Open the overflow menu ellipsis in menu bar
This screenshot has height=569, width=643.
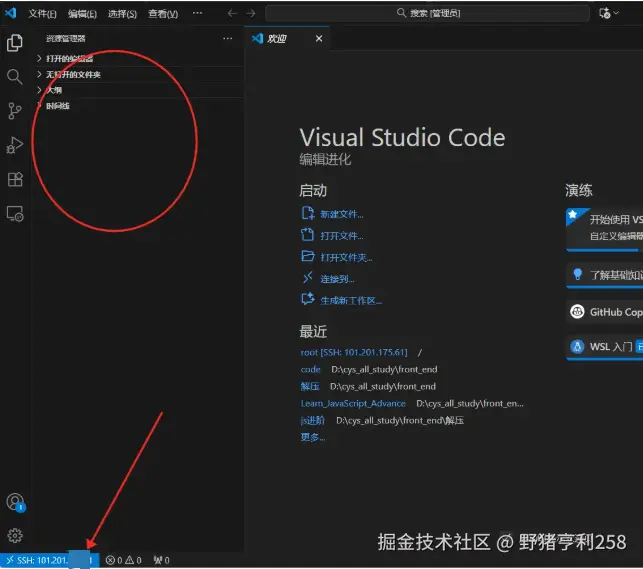pos(197,13)
